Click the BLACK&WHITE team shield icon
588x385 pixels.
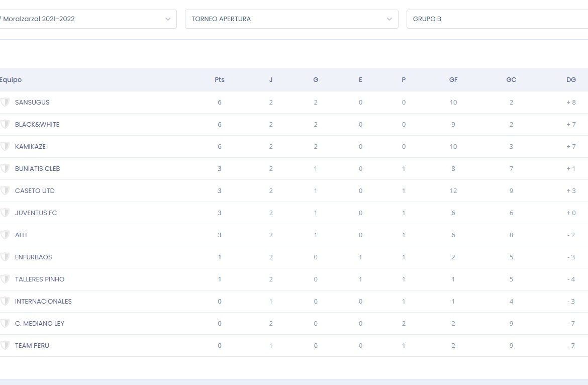coord(5,125)
